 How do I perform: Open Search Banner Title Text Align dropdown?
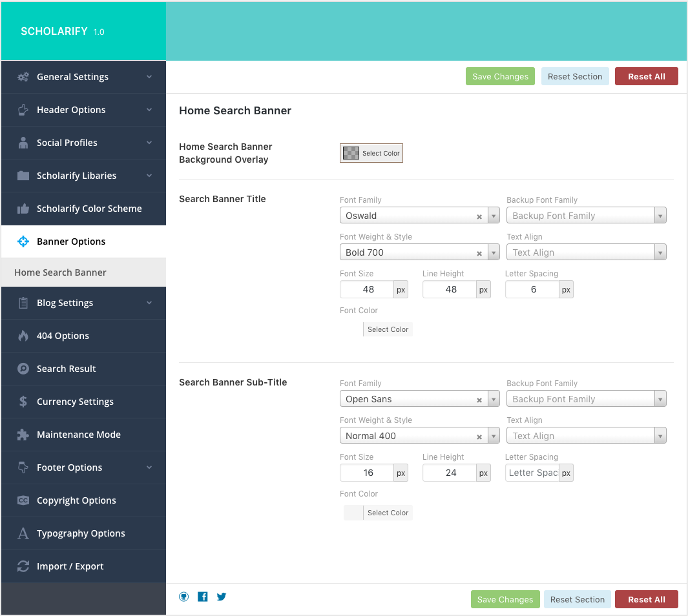tap(586, 252)
